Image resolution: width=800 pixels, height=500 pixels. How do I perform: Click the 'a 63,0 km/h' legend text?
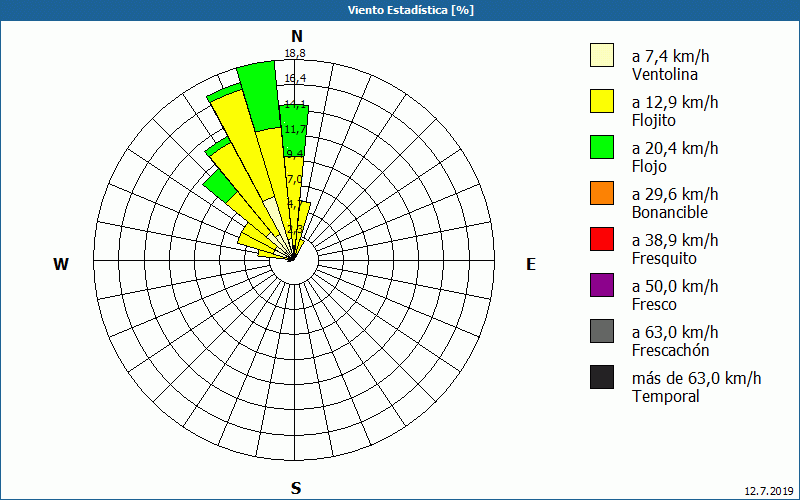coord(675,332)
